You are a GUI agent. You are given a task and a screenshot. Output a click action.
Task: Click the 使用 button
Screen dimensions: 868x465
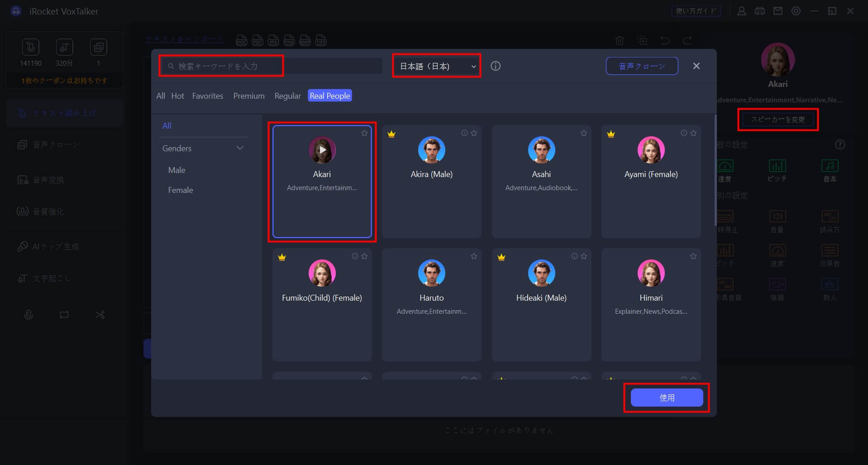667,398
